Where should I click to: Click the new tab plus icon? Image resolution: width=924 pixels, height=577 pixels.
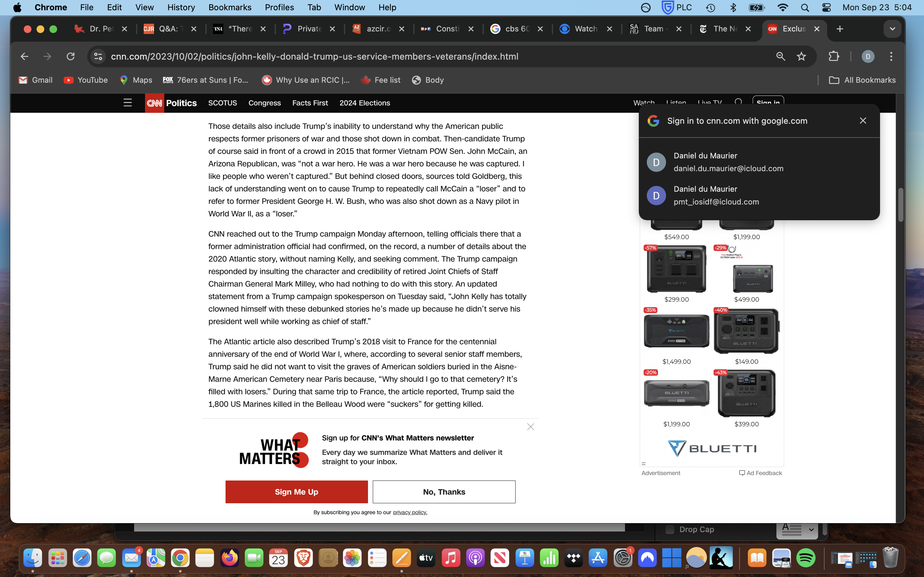click(x=840, y=29)
